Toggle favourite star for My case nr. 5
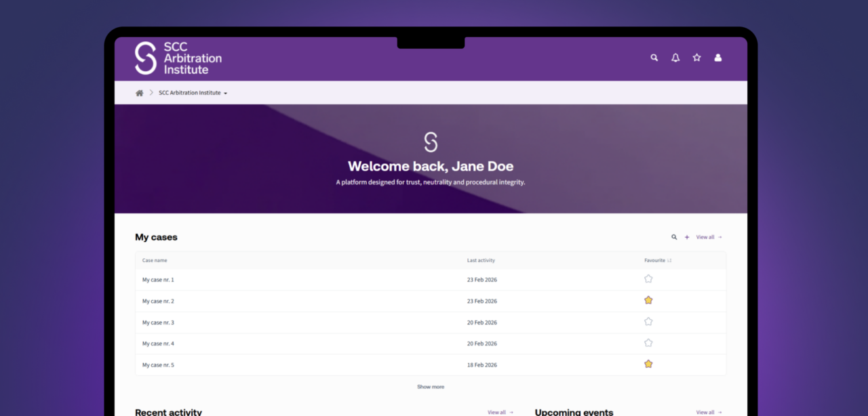Screen dimensions: 868x416 648,364
